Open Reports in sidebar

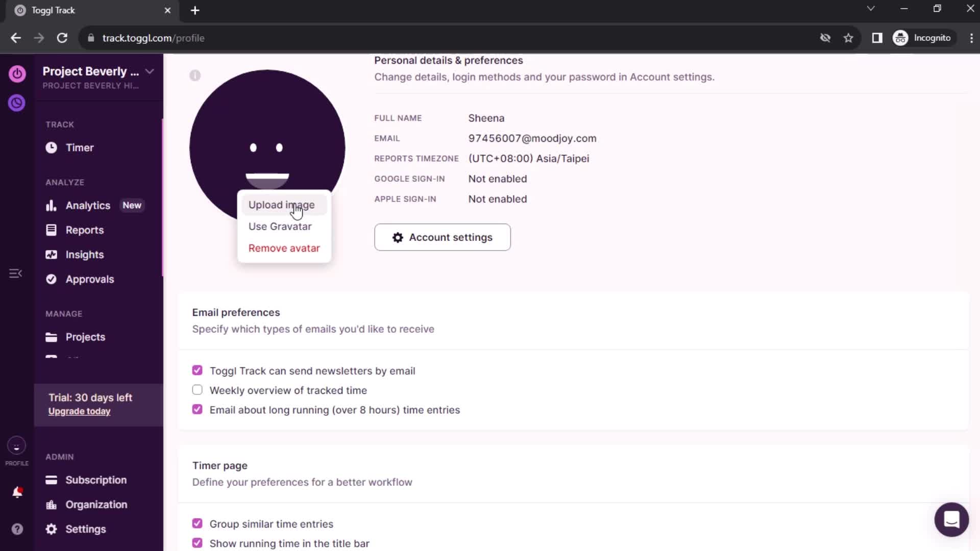pyautogui.click(x=85, y=230)
